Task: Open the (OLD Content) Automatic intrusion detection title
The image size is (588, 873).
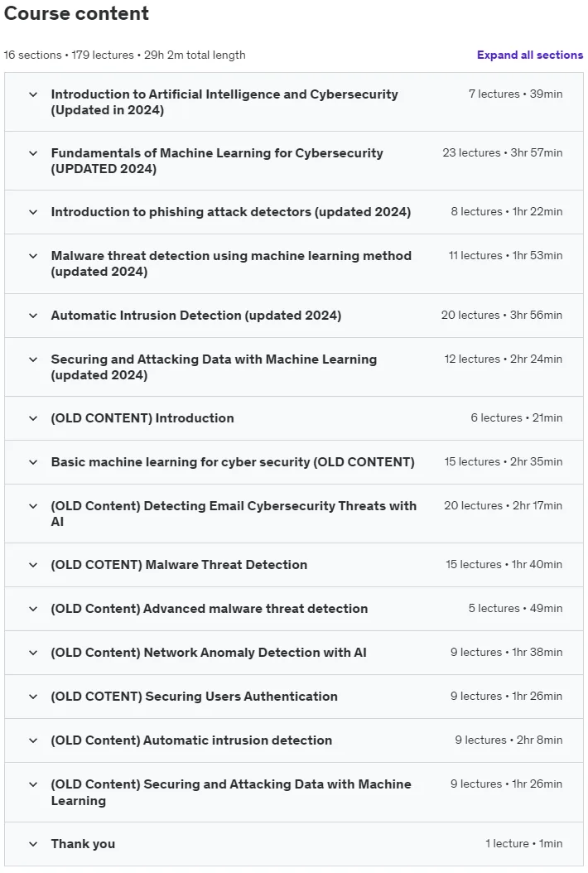Action: (x=191, y=740)
